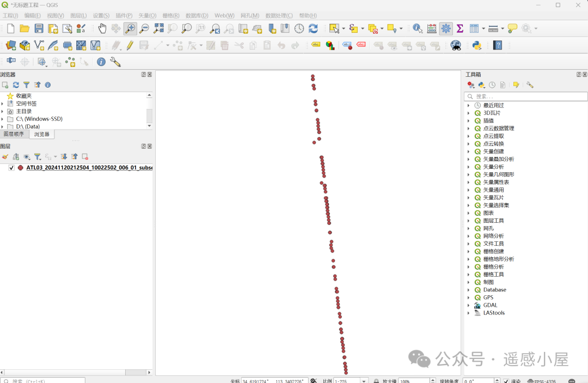Expand 主目录 in Browser tree
Screen dimensions: 588x383
coord(3,111)
